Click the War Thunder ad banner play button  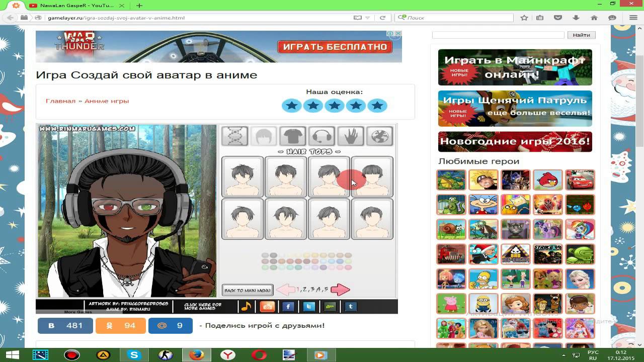click(335, 47)
